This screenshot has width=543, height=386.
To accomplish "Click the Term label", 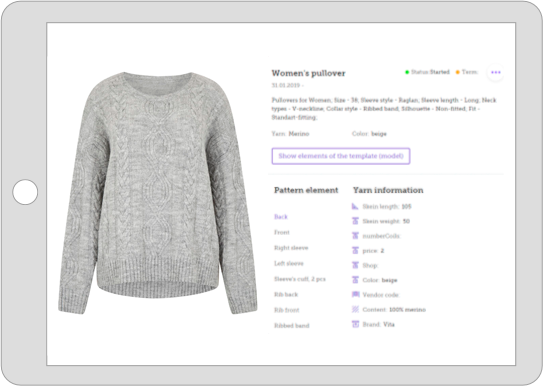I will click(470, 72).
